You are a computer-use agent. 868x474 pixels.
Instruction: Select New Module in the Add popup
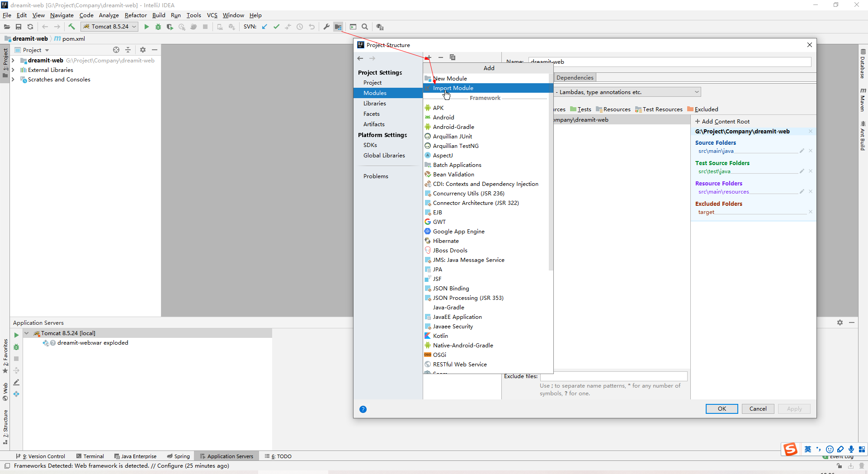[486, 78]
